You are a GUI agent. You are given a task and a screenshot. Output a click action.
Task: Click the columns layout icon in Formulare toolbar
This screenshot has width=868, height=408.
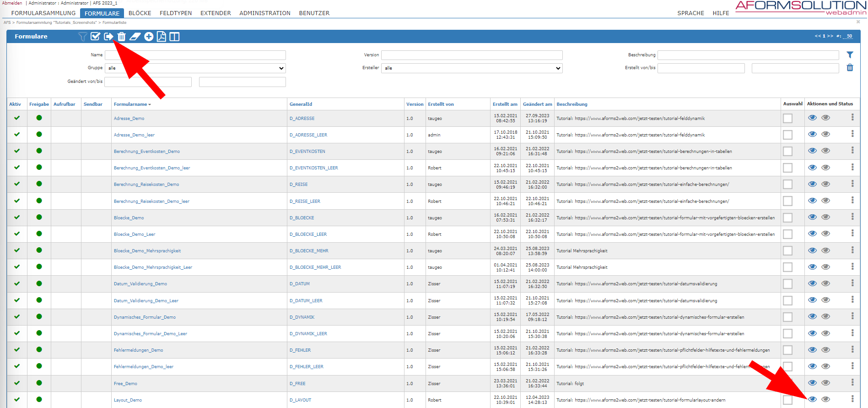[x=174, y=37]
